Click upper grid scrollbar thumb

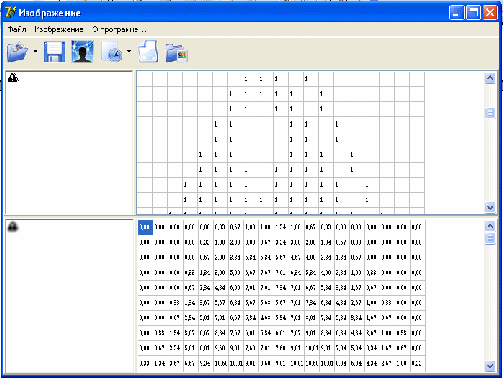[x=490, y=113]
